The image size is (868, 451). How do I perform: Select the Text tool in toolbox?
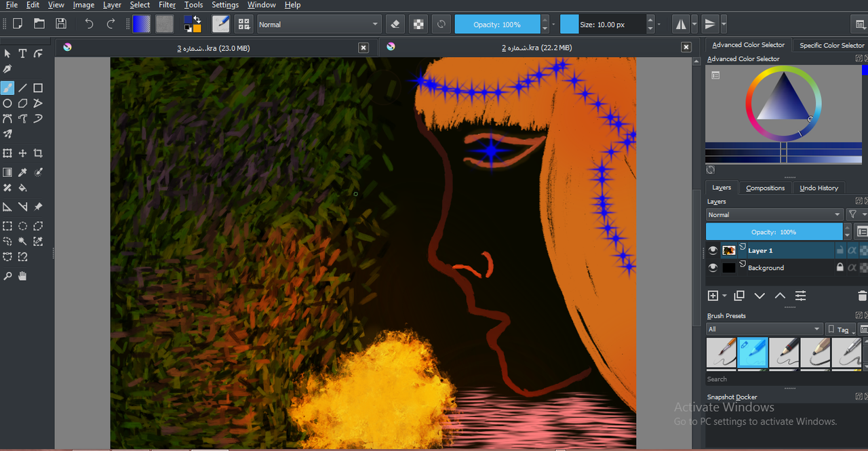click(x=22, y=54)
